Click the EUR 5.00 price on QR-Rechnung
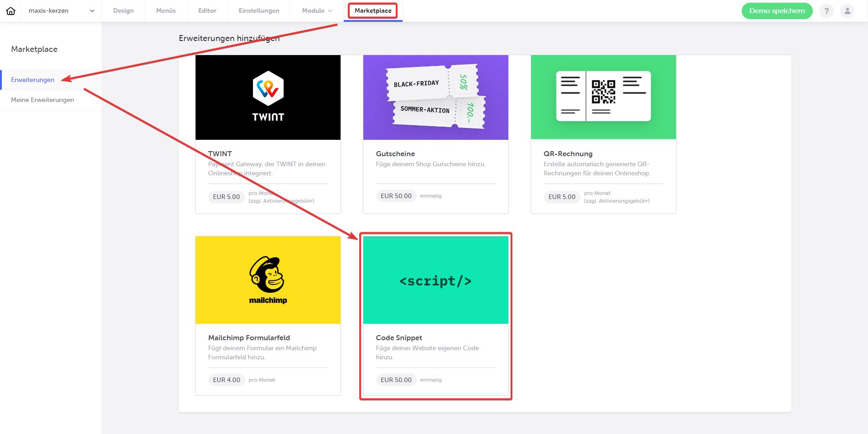 (x=562, y=197)
